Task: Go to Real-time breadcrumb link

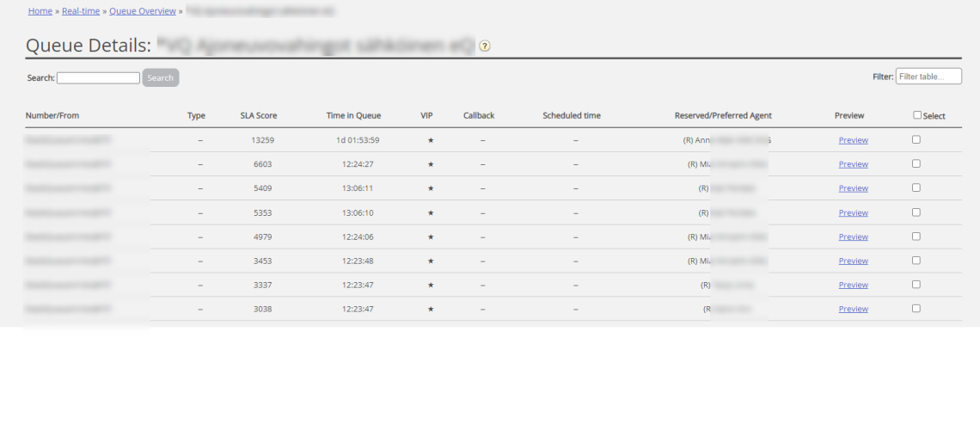Action: coord(81,11)
